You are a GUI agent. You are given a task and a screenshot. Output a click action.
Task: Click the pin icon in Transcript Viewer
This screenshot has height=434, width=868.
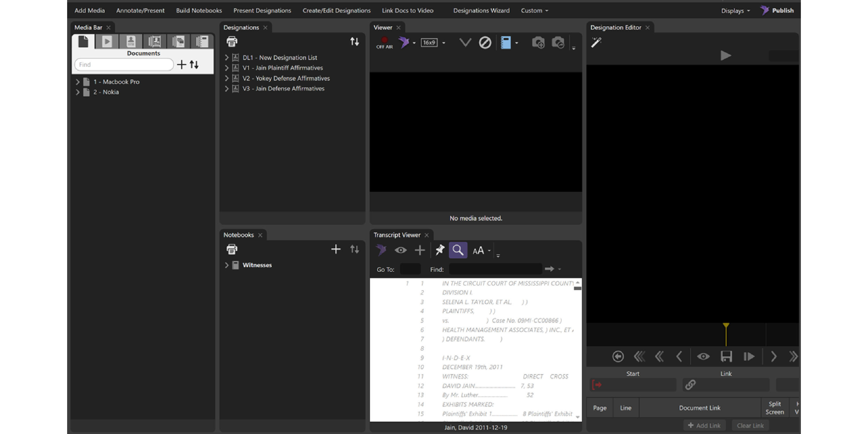[440, 250]
